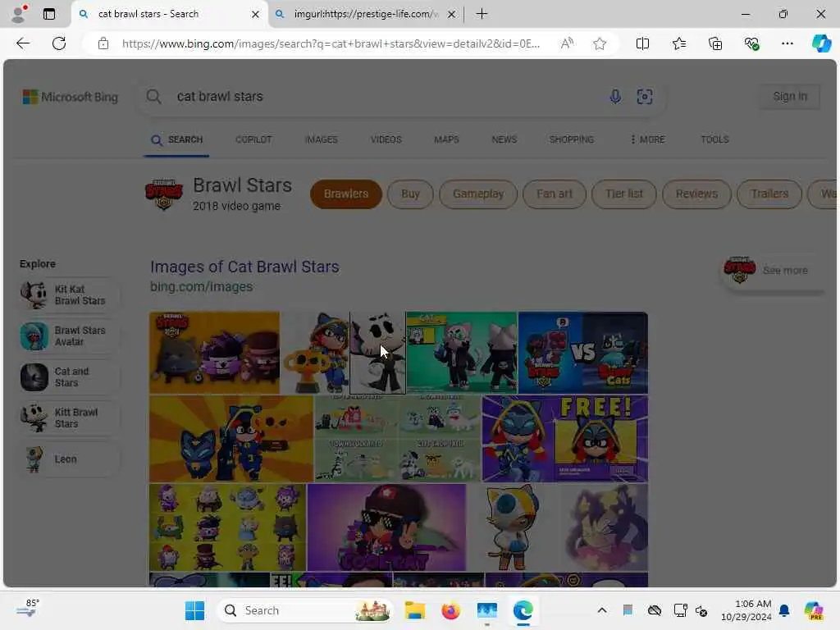840x630 pixels.
Task: Click the Sign in button
Action: coord(790,97)
